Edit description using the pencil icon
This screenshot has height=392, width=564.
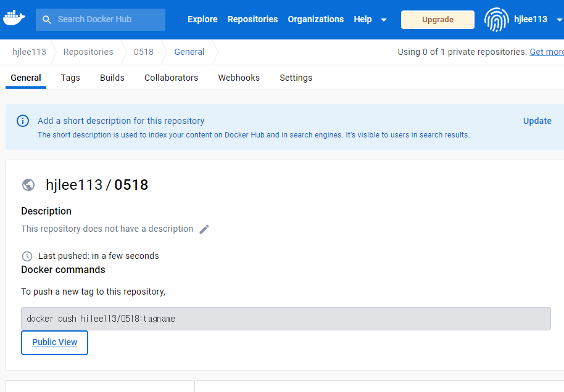click(x=204, y=229)
